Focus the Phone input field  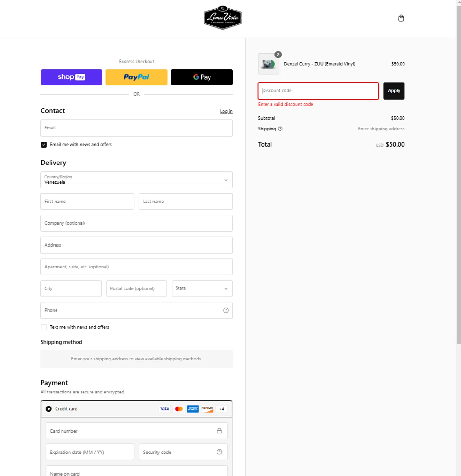pyautogui.click(x=137, y=310)
